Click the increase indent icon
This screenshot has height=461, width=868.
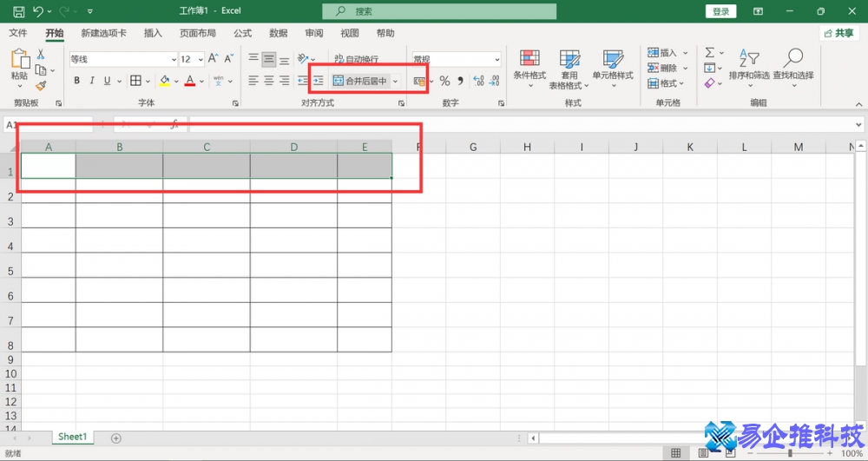tap(319, 81)
